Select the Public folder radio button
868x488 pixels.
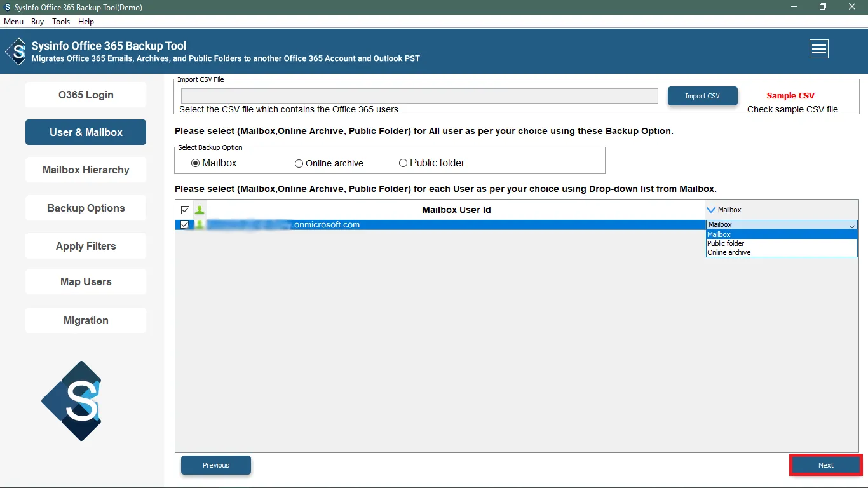(403, 163)
